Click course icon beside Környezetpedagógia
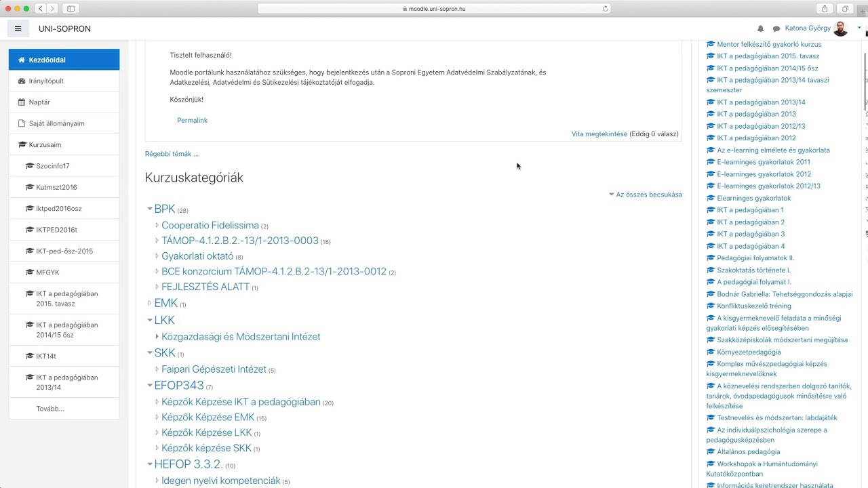868x488 pixels. pos(711,352)
